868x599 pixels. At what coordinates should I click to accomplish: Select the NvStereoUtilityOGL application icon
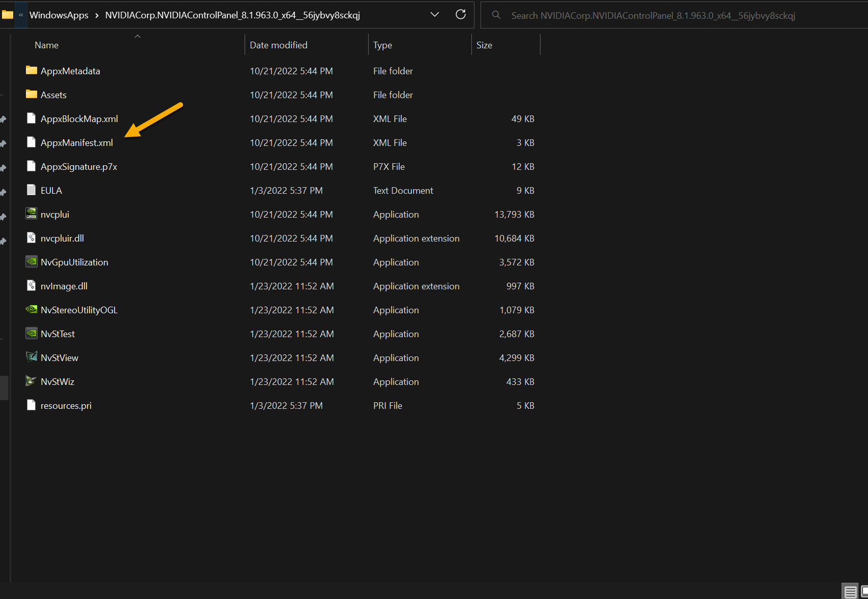32,310
